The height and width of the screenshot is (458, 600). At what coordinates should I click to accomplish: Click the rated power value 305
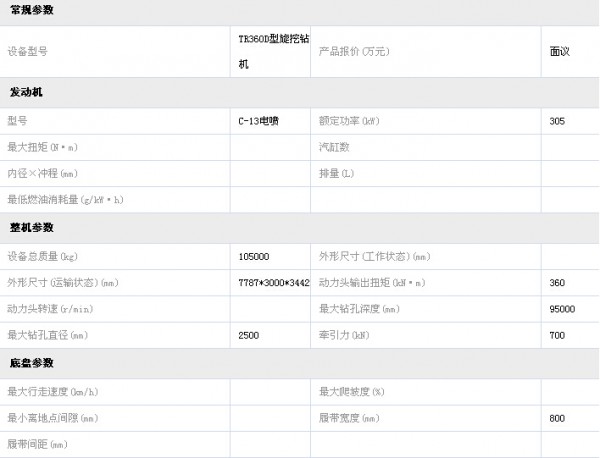[x=557, y=121]
